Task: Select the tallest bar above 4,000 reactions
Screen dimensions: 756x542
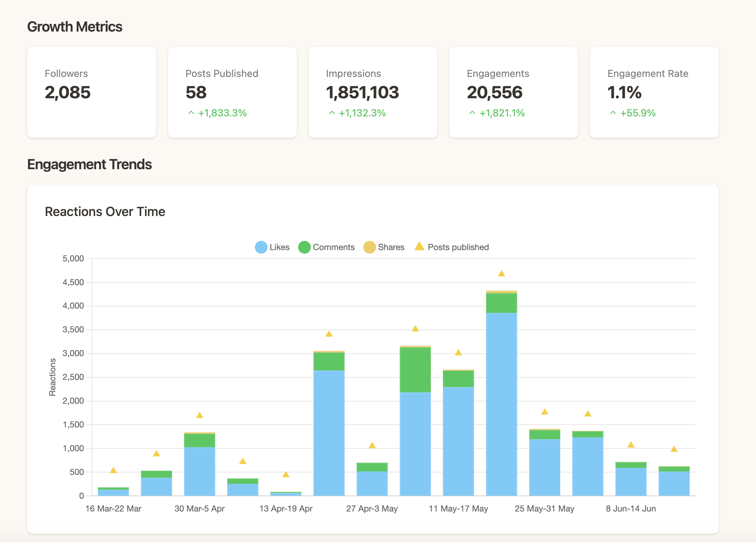Action: pos(501,393)
